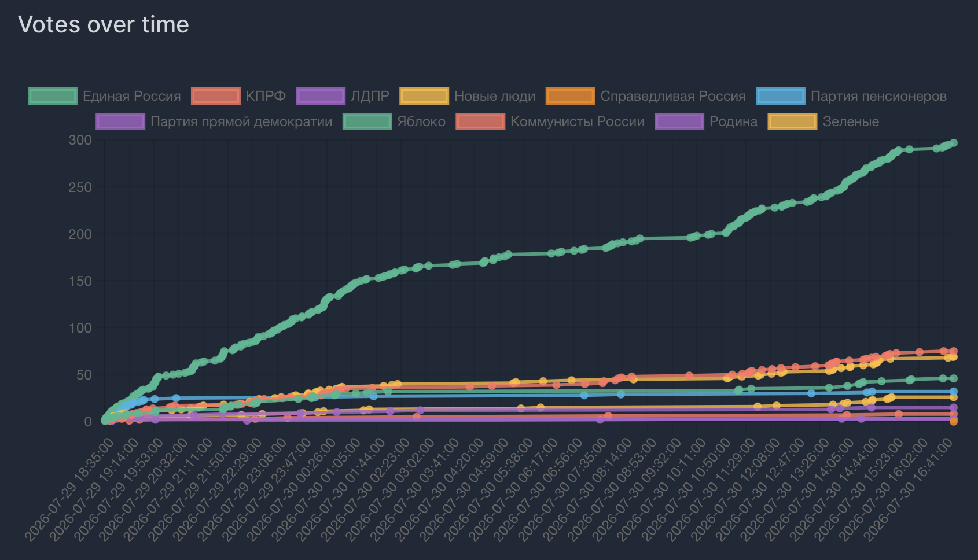Click the Родина legend color box

coord(679,121)
